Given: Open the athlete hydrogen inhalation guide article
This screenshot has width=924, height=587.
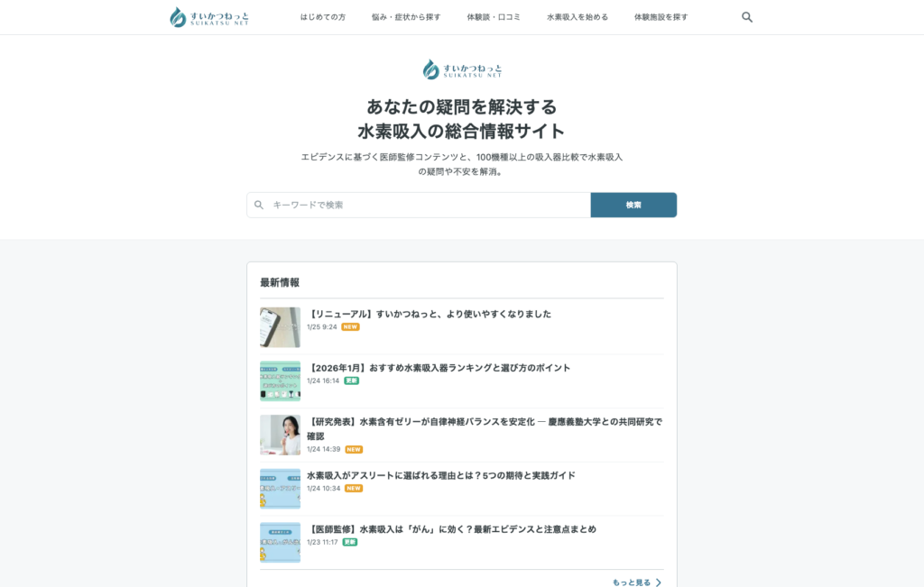Looking at the screenshot, I should 440,475.
